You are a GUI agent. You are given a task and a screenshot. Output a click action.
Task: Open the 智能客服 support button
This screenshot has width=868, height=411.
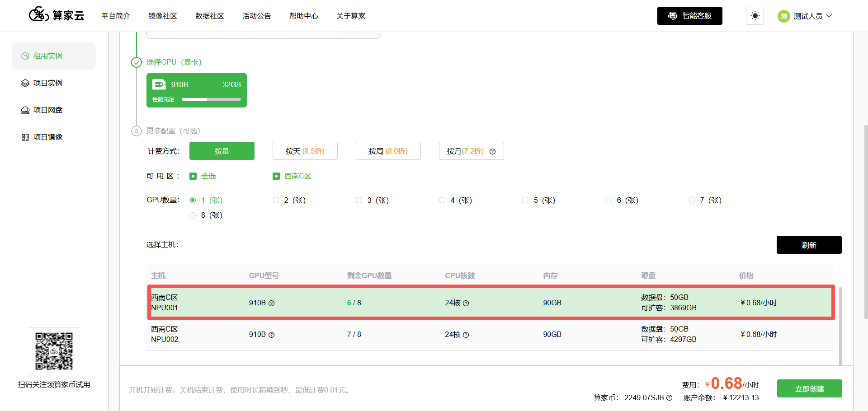point(690,16)
